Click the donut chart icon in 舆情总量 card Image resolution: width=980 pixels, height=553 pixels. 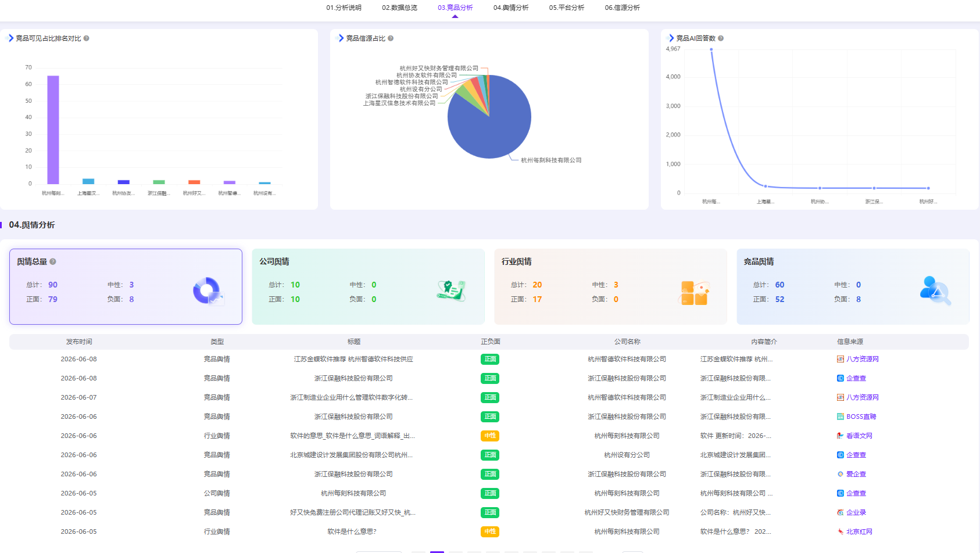(208, 291)
